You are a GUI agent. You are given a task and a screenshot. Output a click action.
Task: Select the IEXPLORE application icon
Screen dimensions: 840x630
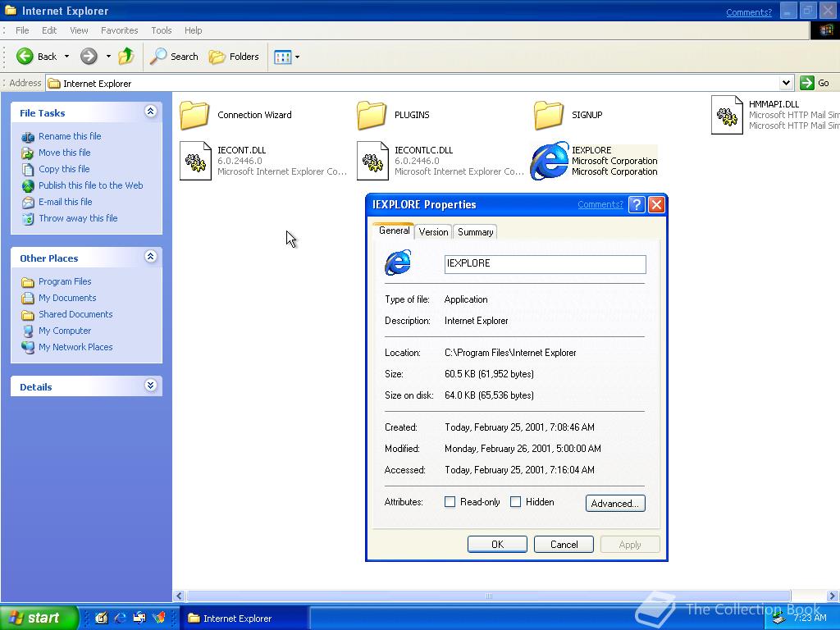click(549, 161)
